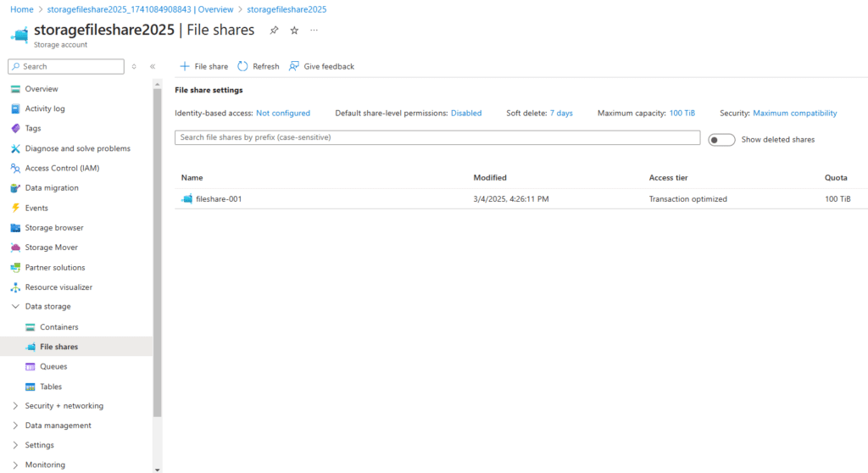Click the file share prefix search field
This screenshot has height=473, width=868.
437,137
